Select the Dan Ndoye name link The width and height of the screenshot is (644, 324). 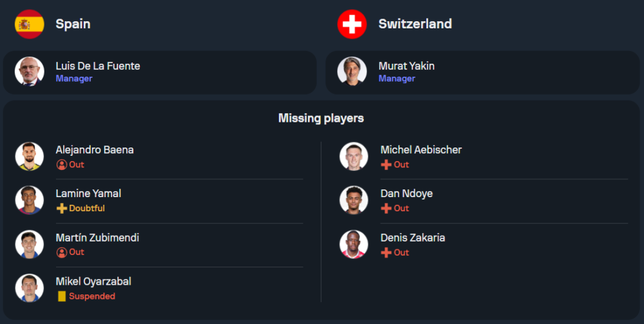point(406,193)
